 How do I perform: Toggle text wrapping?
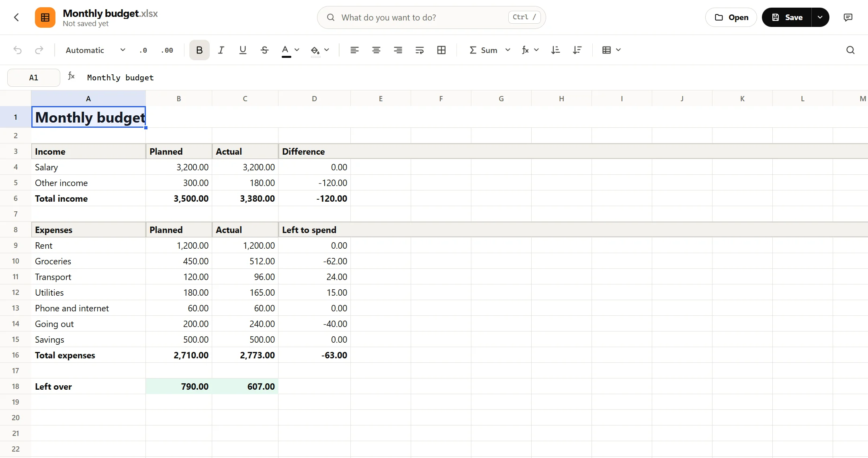(x=420, y=50)
